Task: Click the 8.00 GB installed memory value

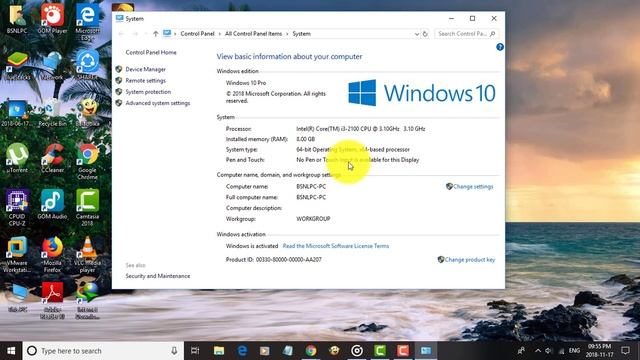Action: (x=305, y=139)
